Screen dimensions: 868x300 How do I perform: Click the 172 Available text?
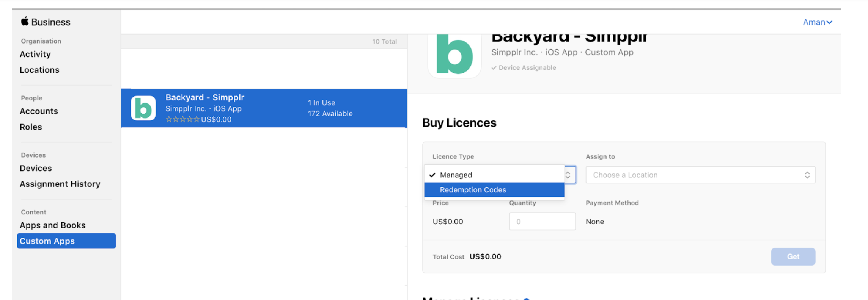click(x=330, y=114)
